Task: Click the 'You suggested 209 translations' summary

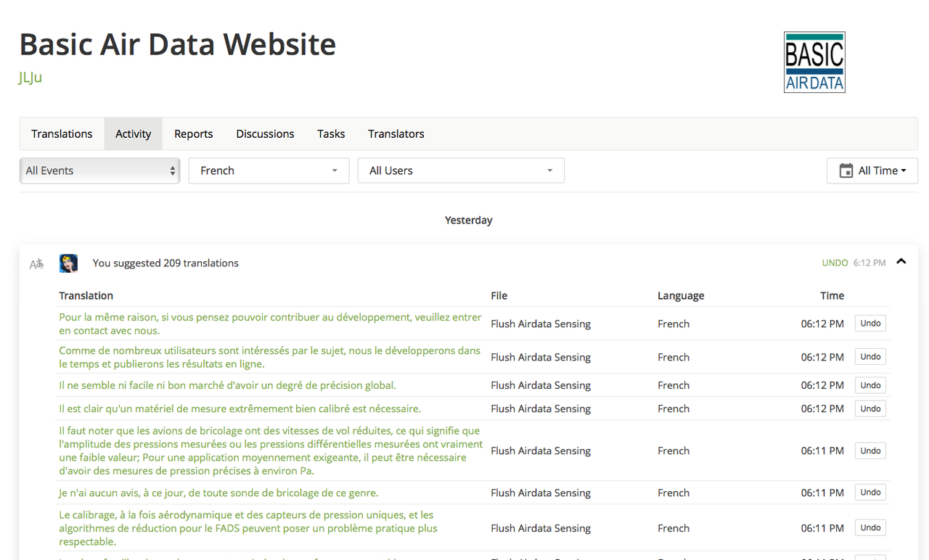Action: pos(165,263)
